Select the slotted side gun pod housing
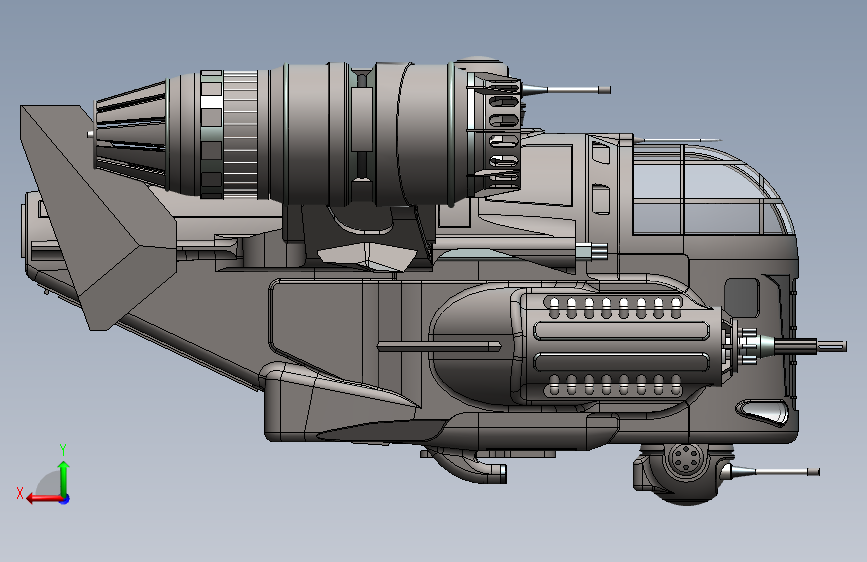 click(x=619, y=346)
